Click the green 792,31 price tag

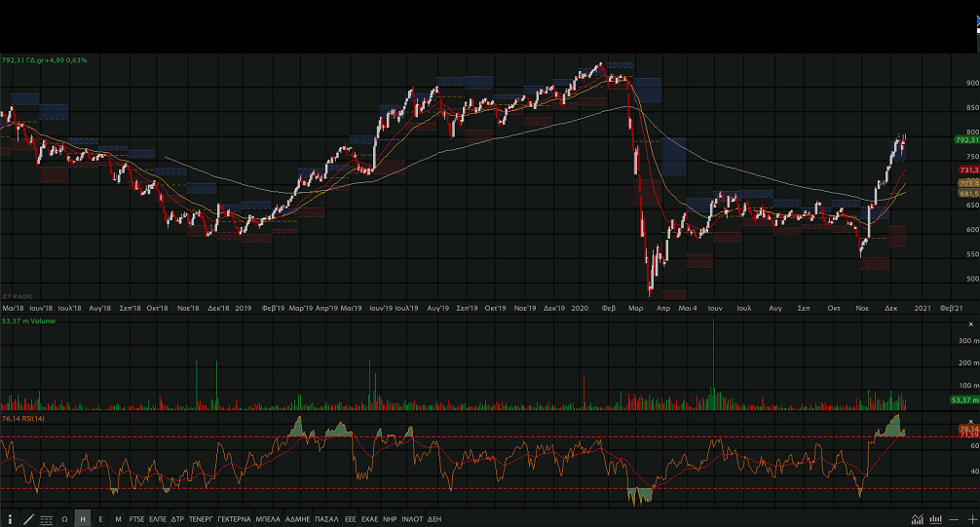967,140
